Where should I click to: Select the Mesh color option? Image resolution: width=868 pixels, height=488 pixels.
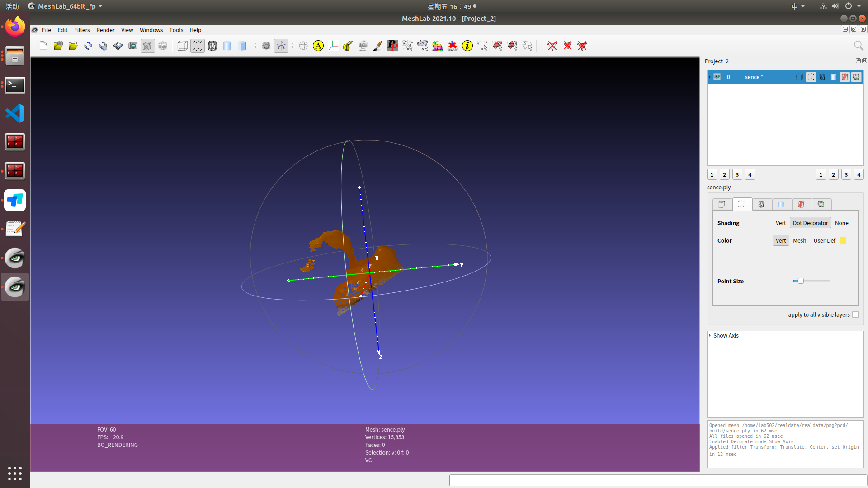coord(799,240)
